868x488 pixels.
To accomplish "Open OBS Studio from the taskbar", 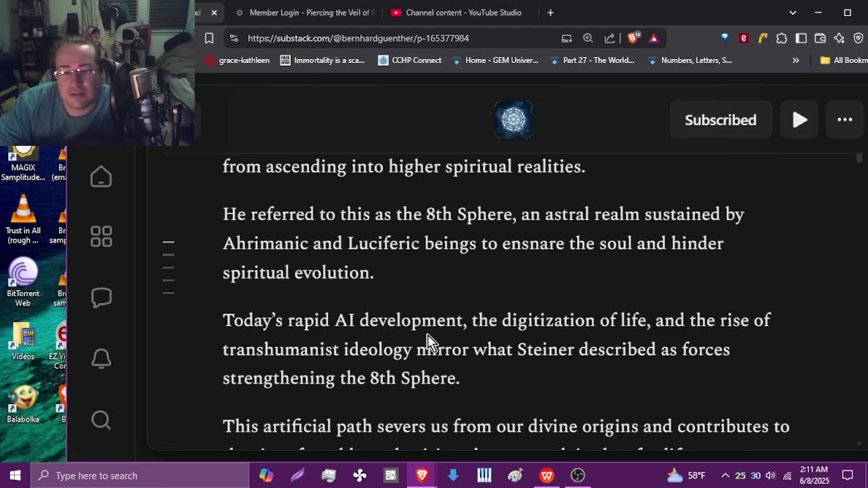I will point(578,475).
